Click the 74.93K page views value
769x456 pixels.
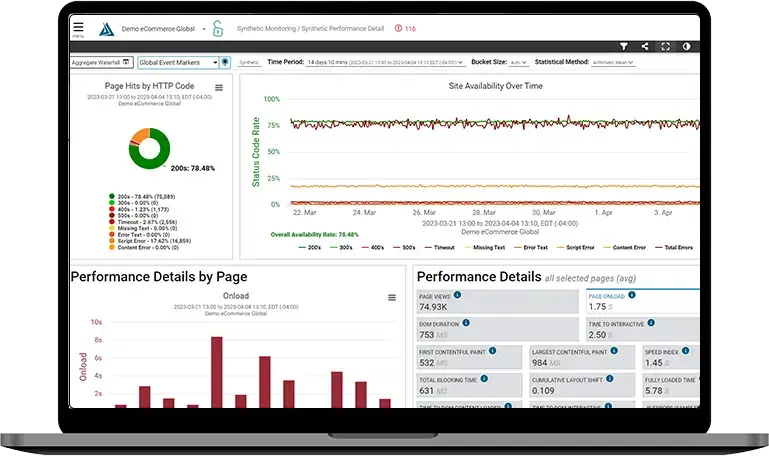[433, 307]
